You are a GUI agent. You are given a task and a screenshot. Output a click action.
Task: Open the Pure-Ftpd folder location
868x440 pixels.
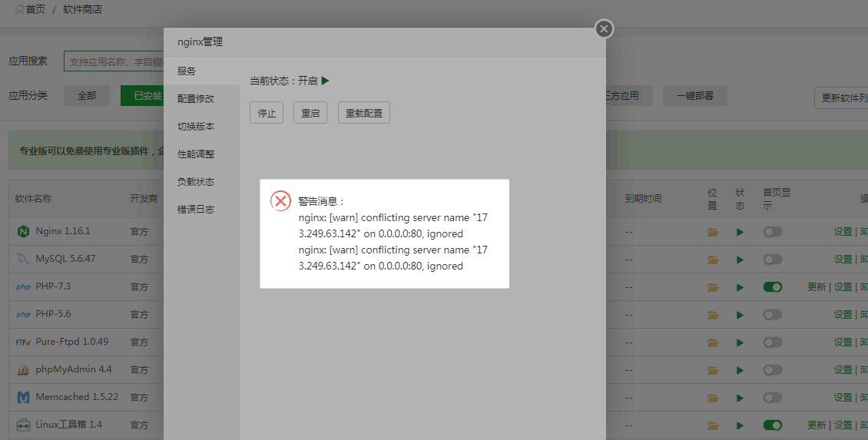[713, 343]
